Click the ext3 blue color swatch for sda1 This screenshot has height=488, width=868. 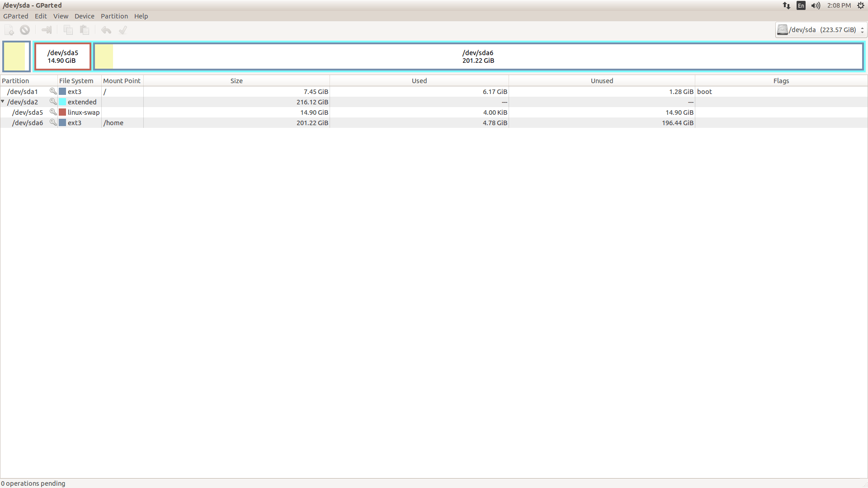(62, 91)
